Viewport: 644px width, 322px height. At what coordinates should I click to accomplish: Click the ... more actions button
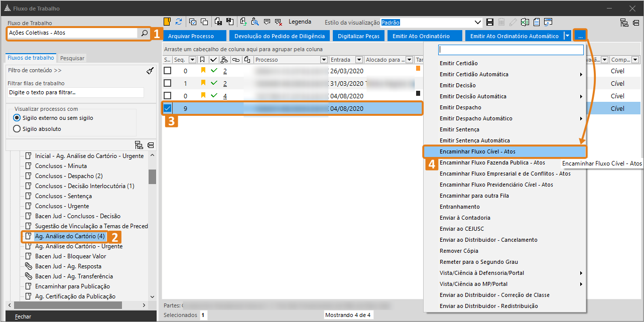point(580,36)
